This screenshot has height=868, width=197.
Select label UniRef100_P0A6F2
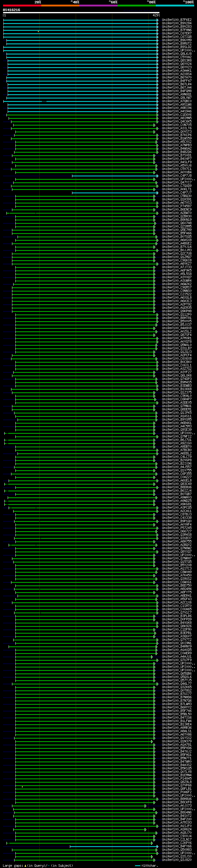(x=177, y=792)
